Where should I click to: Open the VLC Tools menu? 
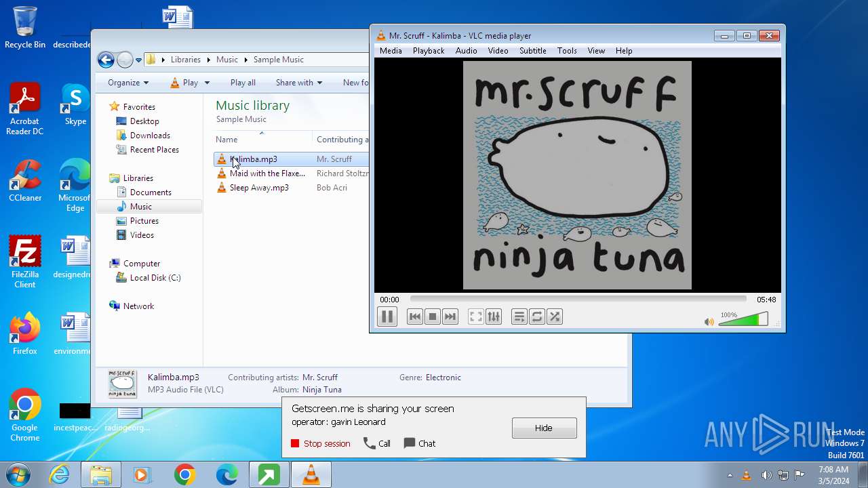point(567,51)
